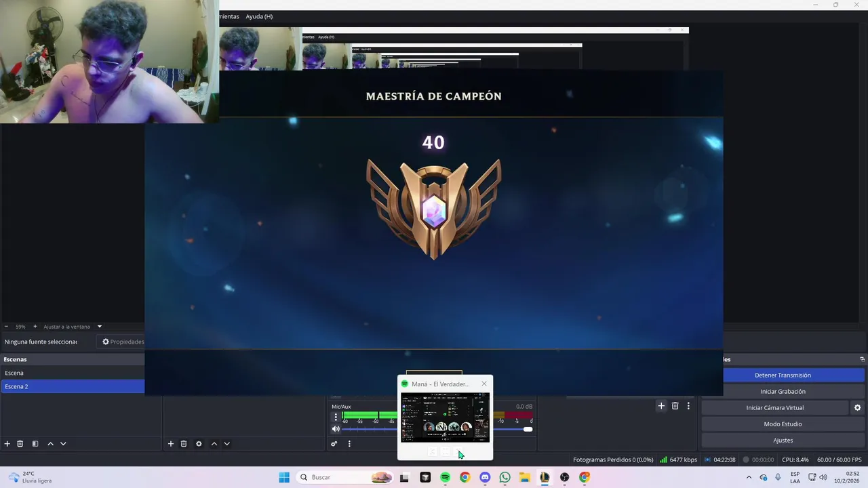Screen dimensions: 868x488
Task: Open the ESP LAA language switcher
Action: click(795, 477)
